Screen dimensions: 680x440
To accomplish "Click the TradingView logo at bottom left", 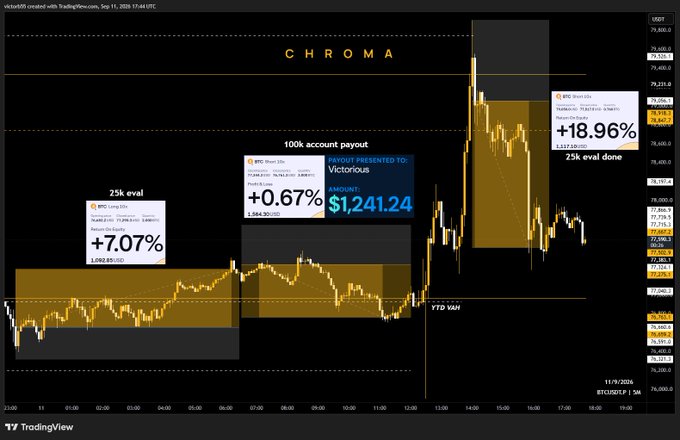I will (39, 427).
